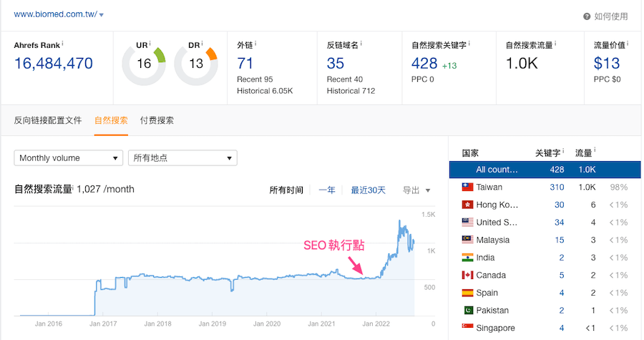
Task: Click the Singapore country name
Action: (495, 328)
